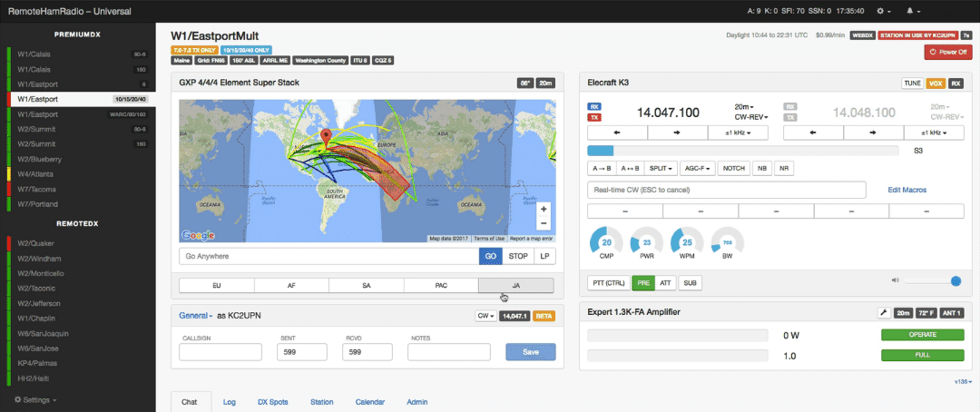Click the CMP compression gauge
Screen dimensions: 980x412
606,242
